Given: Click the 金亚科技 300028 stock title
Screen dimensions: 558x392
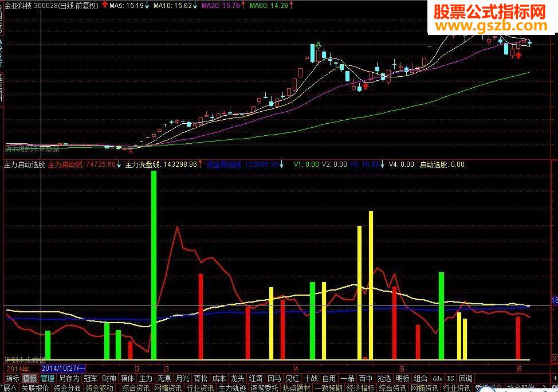Looking at the screenshot, I should [x=51, y=5].
